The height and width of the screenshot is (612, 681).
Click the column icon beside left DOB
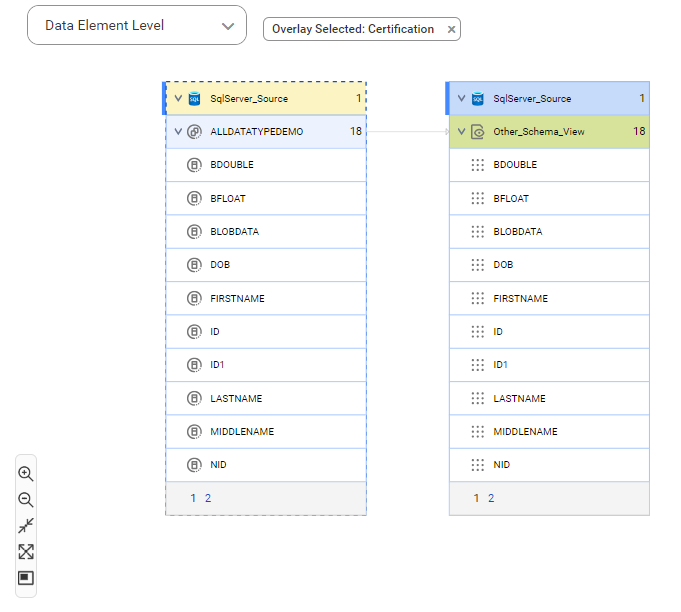(x=194, y=265)
